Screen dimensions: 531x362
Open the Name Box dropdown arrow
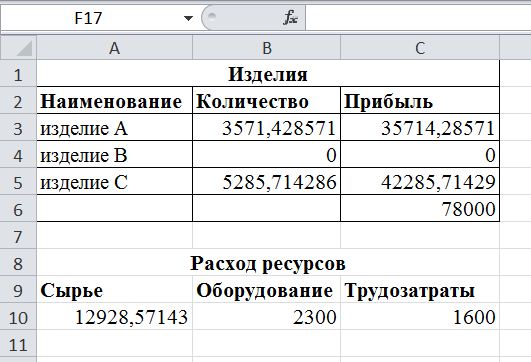point(188,18)
